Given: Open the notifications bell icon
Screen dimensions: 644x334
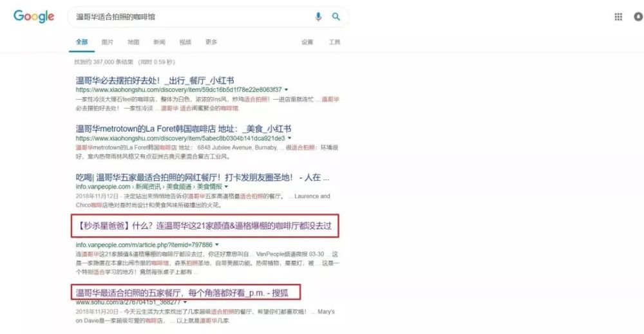Looking at the screenshot, I should pyautogui.click(x=639, y=17).
